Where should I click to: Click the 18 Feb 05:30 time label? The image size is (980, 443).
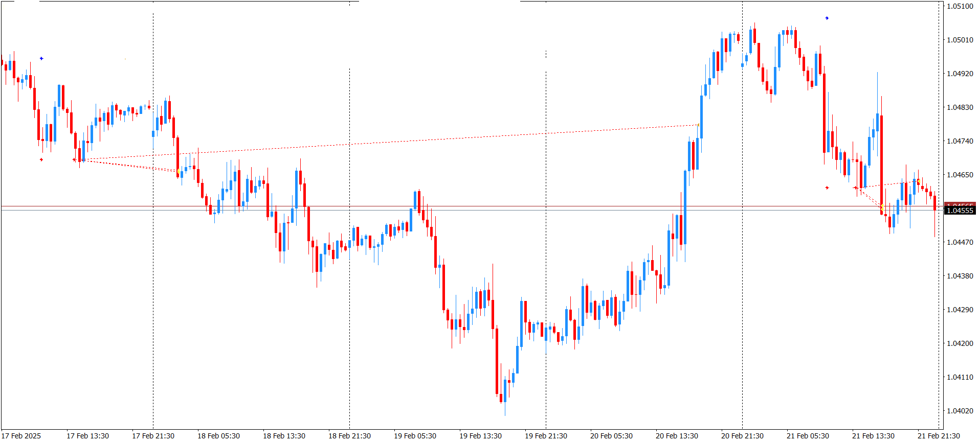[218, 436]
